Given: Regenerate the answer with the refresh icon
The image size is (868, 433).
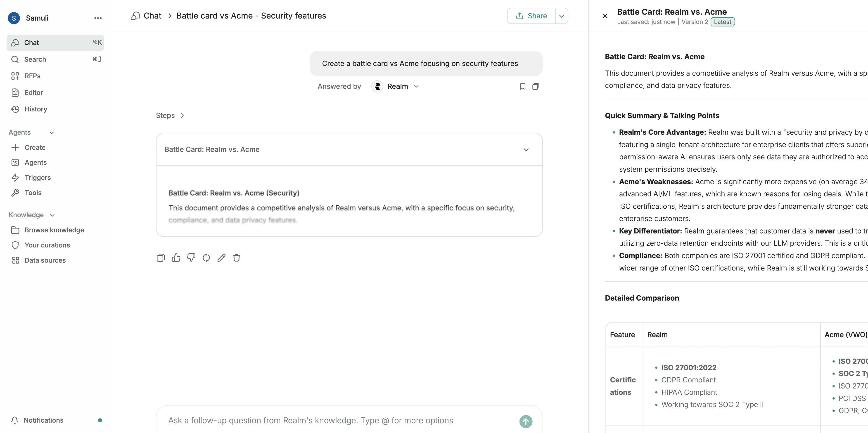Looking at the screenshot, I should point(206,258).
